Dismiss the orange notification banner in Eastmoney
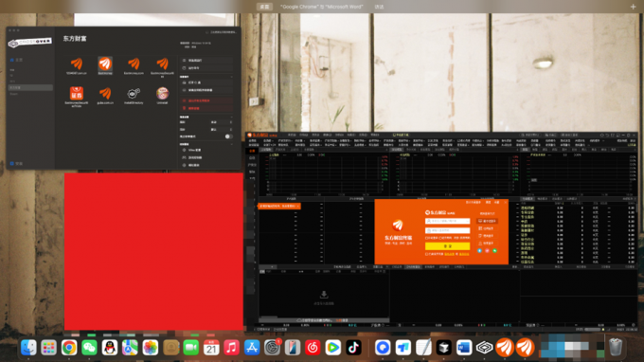This screenshot has height=362, width=644. 297,206
